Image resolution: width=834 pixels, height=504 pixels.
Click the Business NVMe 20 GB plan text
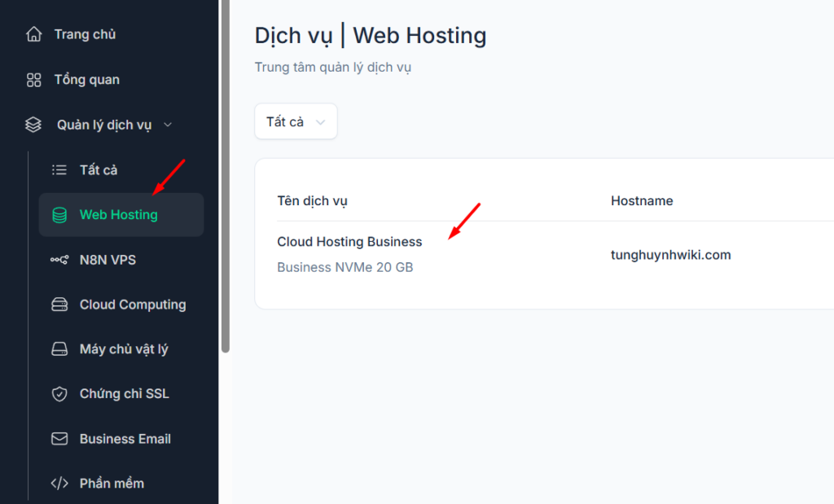(345, 267)
